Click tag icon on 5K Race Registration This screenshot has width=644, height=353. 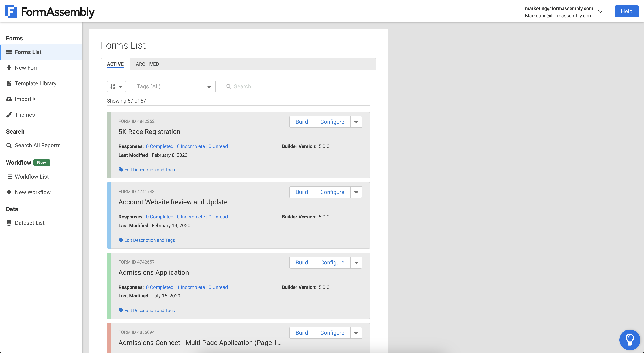[121, 169]
